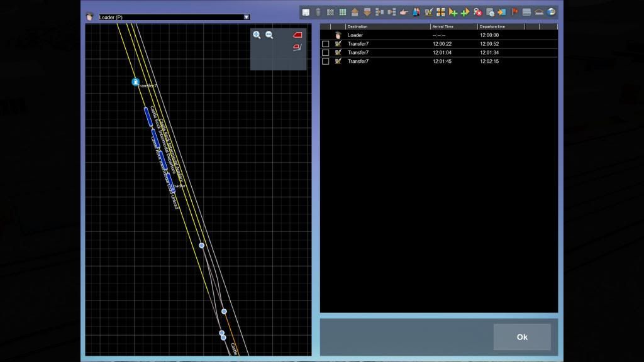Click the brown unload crate icon
The image size is (644, 362).
coord(367,13)
